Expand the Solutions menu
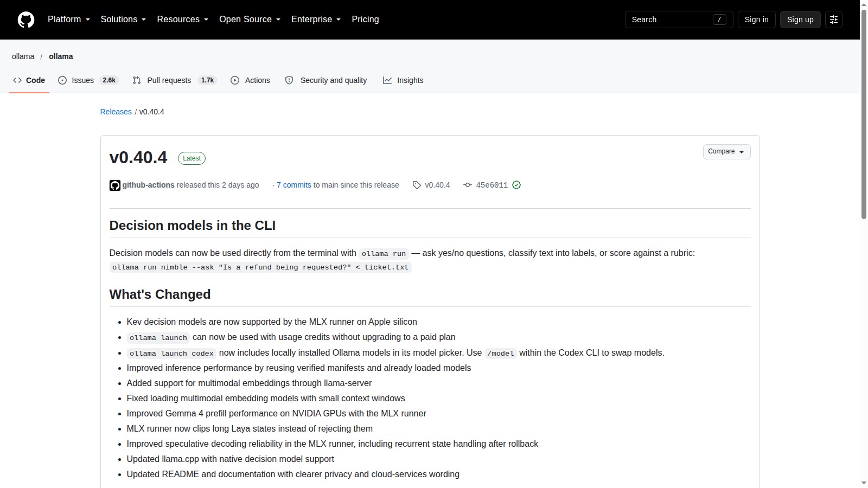Image resolution: width=868 pixels, height=488 pixels. coord(123,20)
